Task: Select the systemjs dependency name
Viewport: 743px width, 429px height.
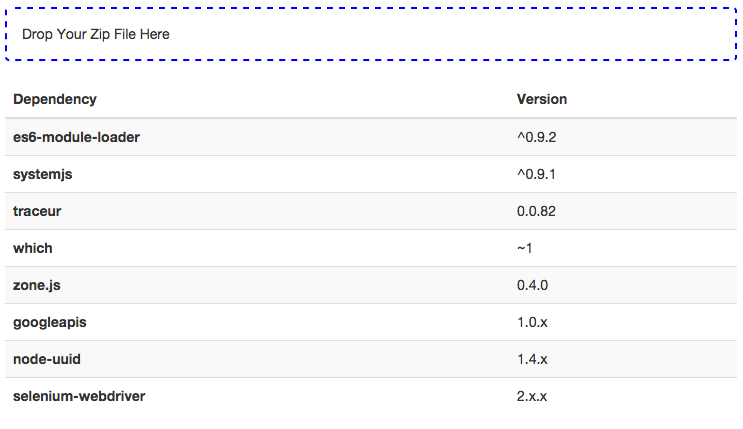Action: pyautogui.click(x=42, y=174)
